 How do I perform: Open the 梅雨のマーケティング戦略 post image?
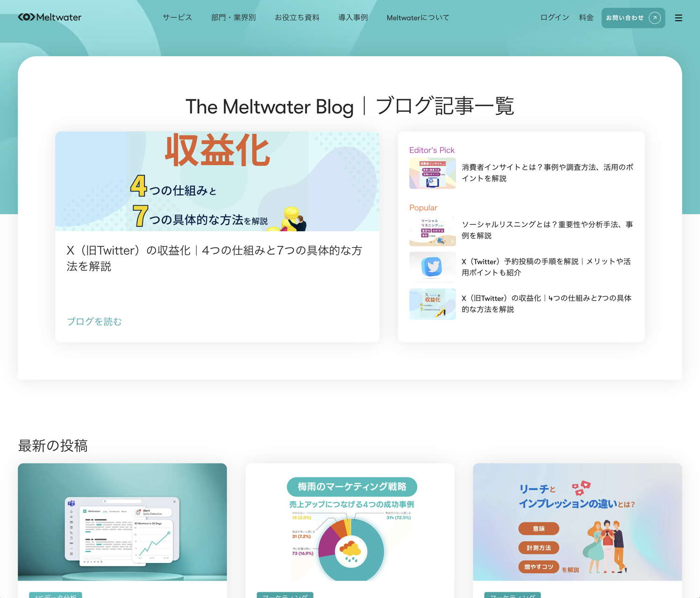[350, 522]
